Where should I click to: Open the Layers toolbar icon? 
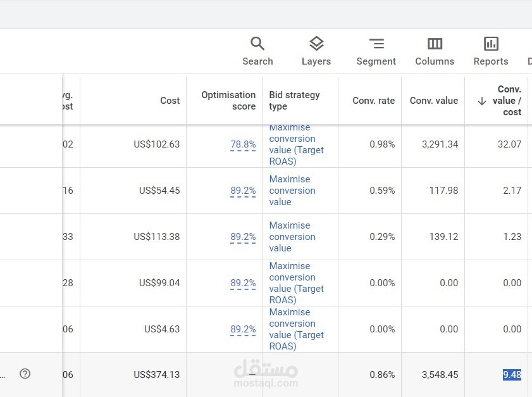pyautogui.click(x=316, y=44)
